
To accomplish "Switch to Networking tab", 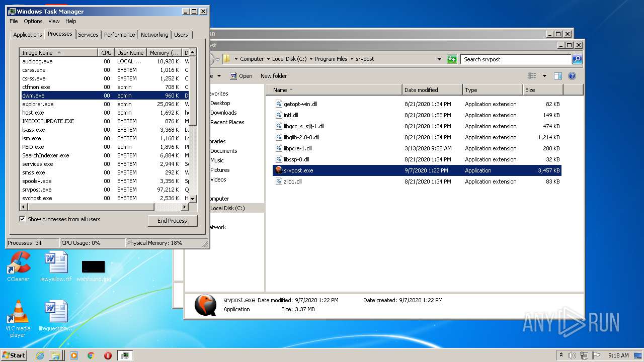I will click(x=154, y=35).
